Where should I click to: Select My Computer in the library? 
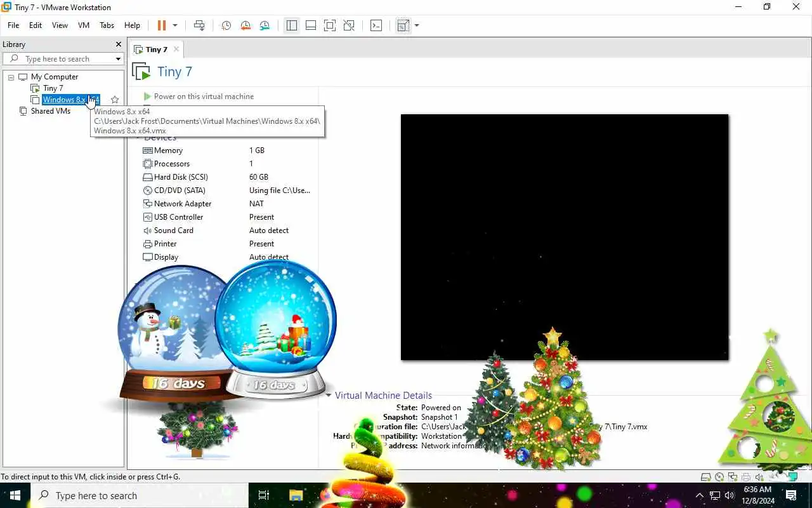[55, 77]
